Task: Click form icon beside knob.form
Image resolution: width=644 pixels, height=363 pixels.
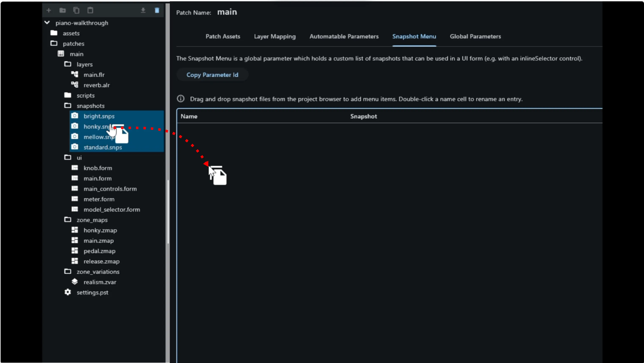Action: pos(74,168)
